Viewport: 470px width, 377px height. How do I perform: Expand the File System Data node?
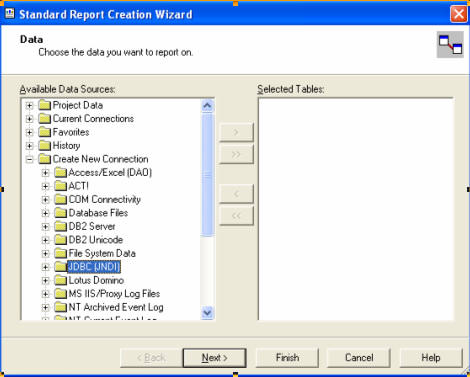45,254
